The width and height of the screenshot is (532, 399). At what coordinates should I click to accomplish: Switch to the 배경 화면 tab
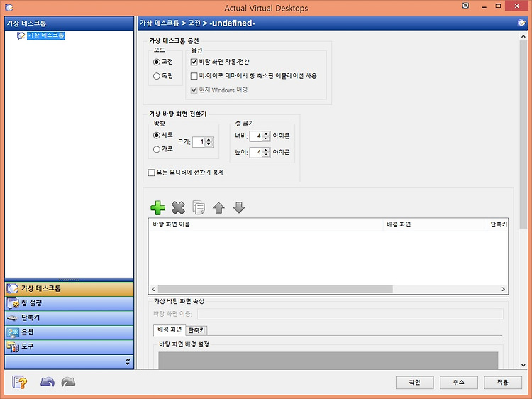[x=170, y=329]
